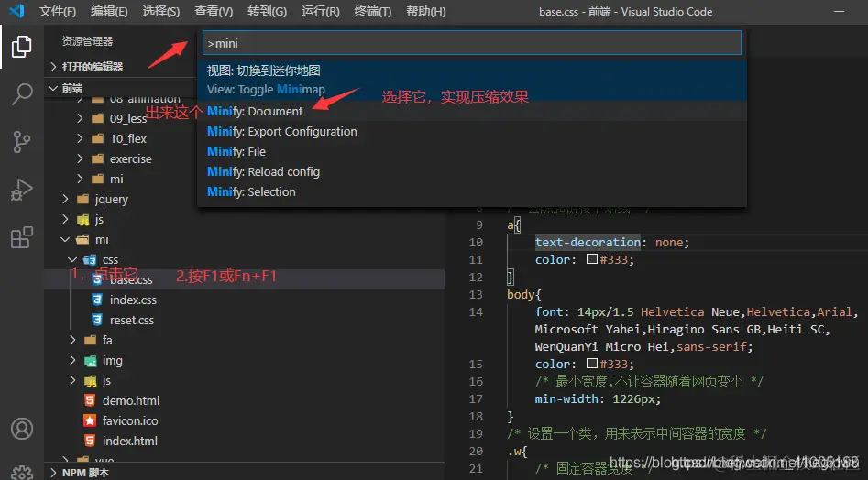Click the 资源管理器 panel title
The width and height of the screenshot is (868, 480).
(x=87, y=41)
